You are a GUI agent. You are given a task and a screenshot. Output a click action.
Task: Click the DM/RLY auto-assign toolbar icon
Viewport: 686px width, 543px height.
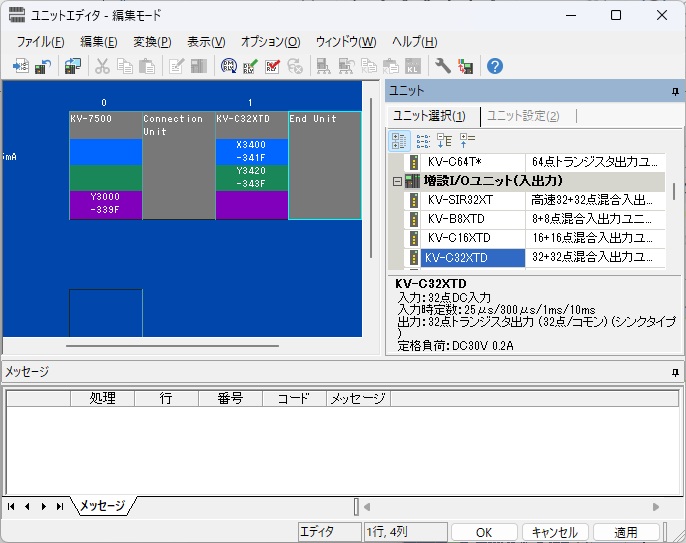point(228,66)
